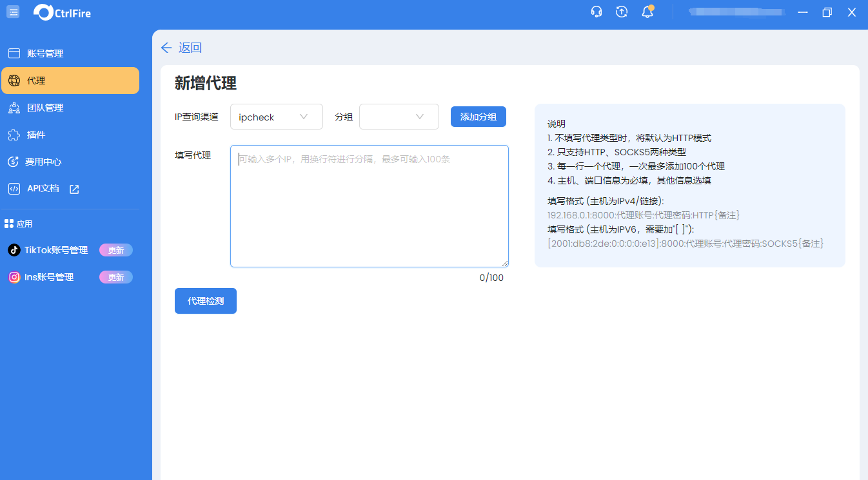Click the upload/update circle arrow icon
868x480 pixels.
pos(622,12)
